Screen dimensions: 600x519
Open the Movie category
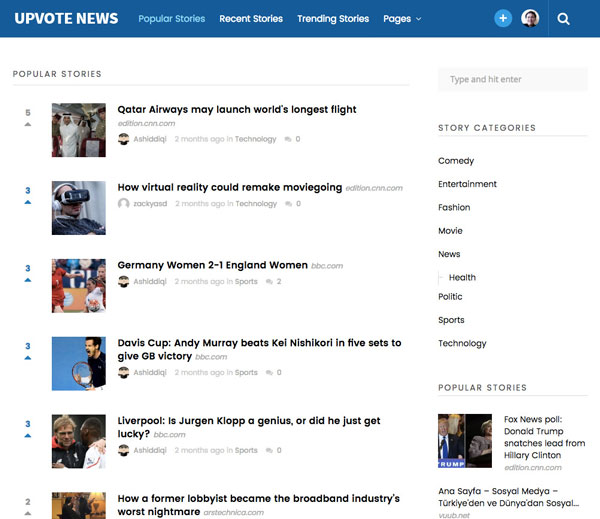pos(450,231)
